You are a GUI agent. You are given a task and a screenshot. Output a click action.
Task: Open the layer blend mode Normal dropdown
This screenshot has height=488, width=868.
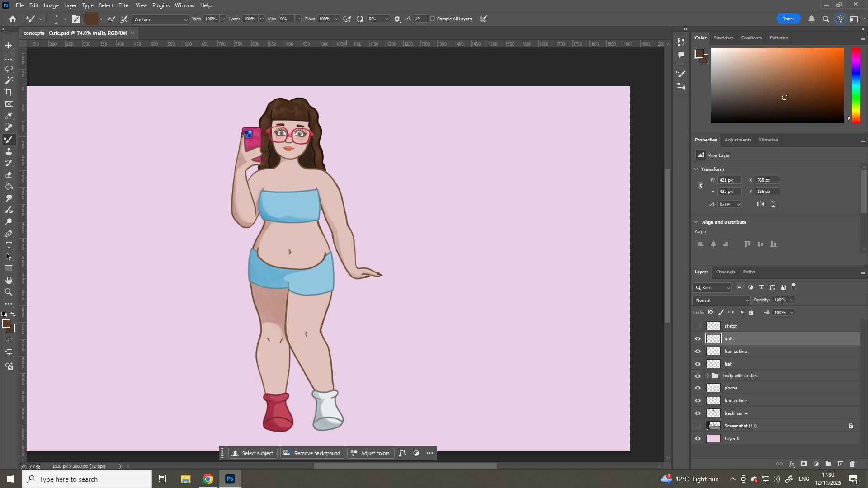pyautogui.click(x=722, y=300)
